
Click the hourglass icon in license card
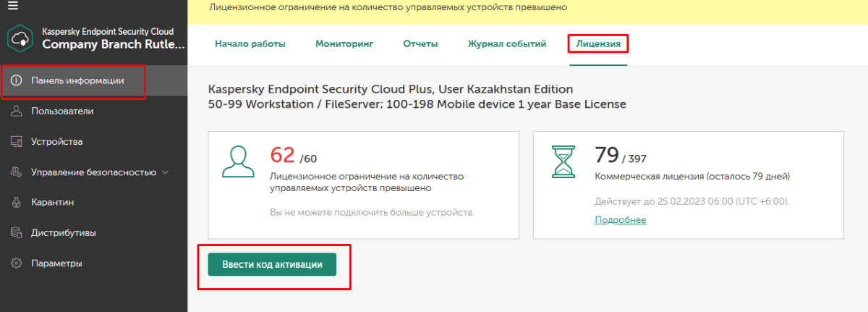coord(563,161)
